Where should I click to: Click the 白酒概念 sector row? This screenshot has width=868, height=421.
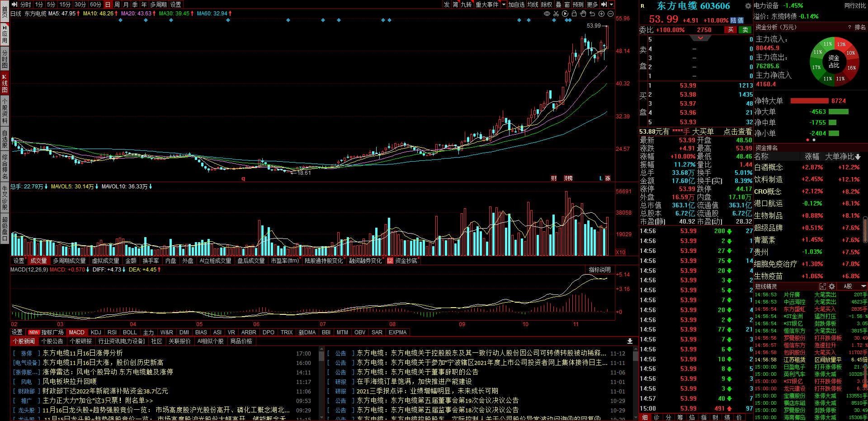(x=809, y=167)
